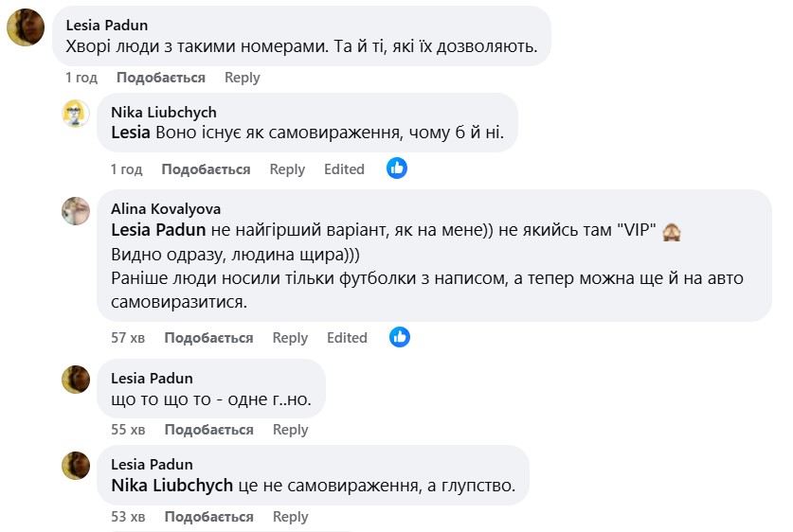Click the 57 хв timestamp
The height and width of the screenshot is (532, 793).
(x=129, y=338)
